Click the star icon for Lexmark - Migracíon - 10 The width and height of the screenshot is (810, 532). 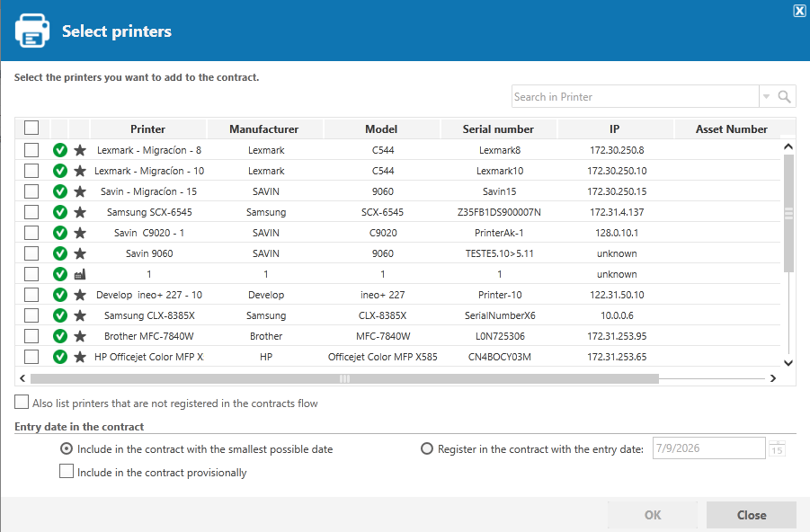(x=80, y=171)
